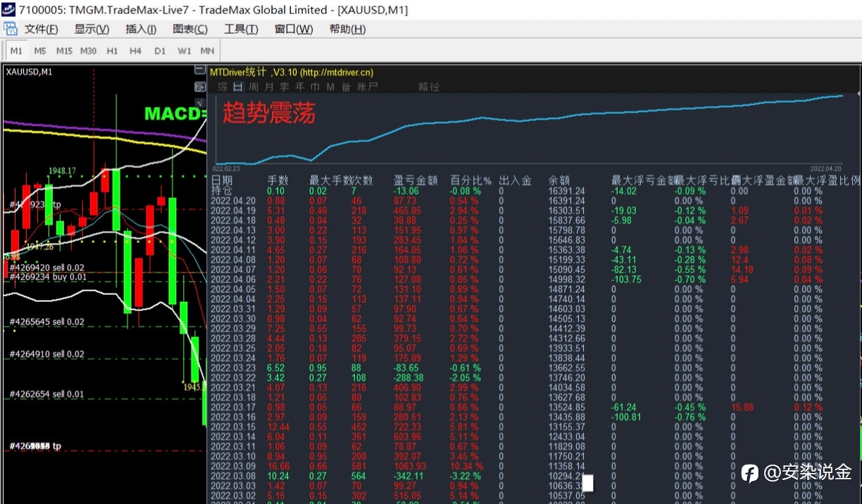Viewport: 862px width, 504px height.
Task: Click the 2022.04.19 date row
Action: 233,210
